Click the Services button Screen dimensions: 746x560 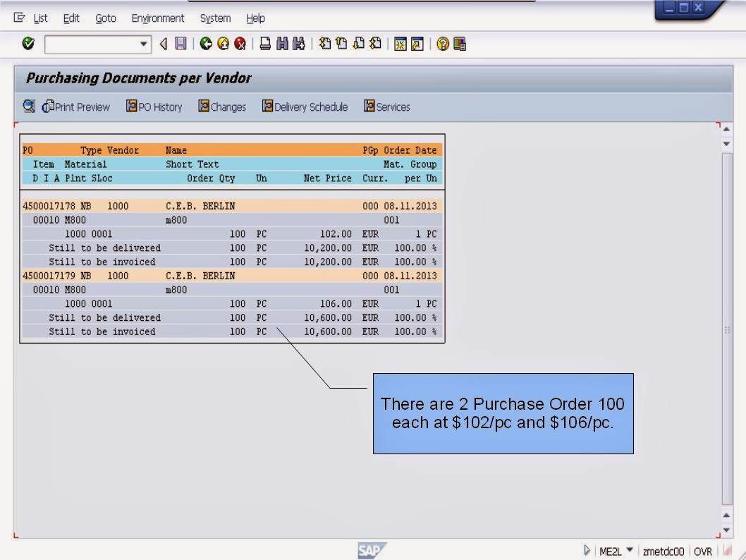(x=387, y=106)
